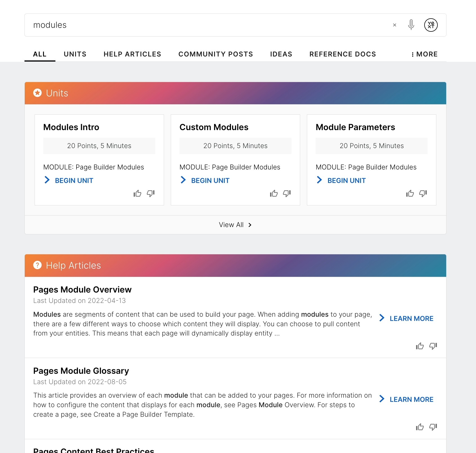
Task: Click the Yext logo search button
Action: (x=431, y=25)
